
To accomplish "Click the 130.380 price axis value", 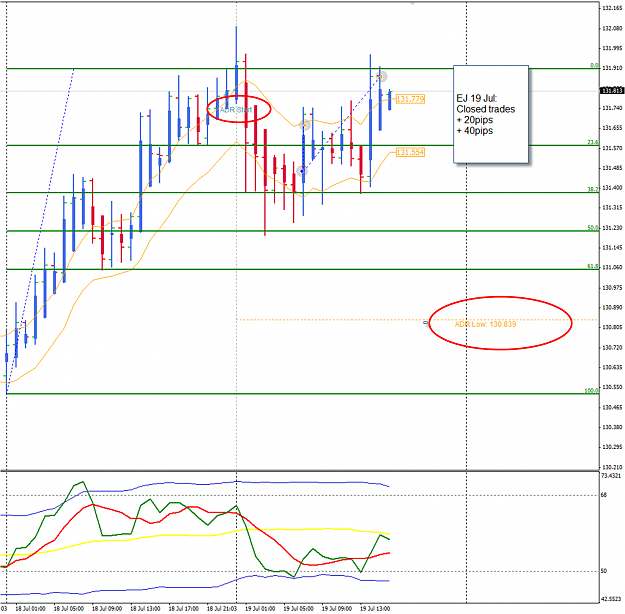I will tap(612, 427).
